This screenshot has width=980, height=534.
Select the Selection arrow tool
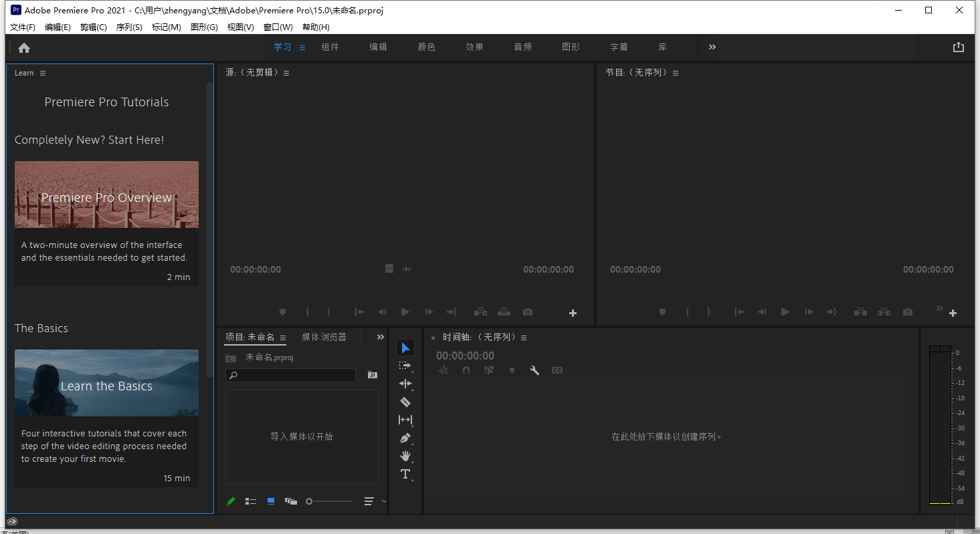405,348
